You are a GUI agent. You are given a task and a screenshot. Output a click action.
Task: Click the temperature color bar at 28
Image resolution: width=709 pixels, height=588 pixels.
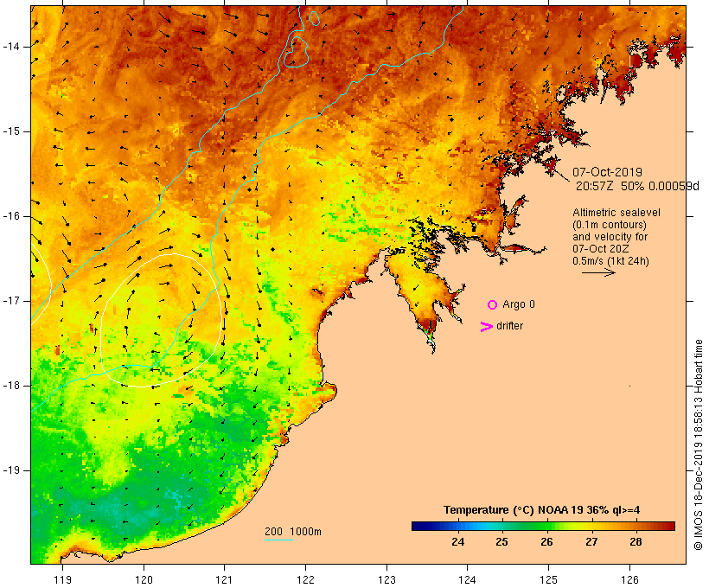click(x=636, y=526)
